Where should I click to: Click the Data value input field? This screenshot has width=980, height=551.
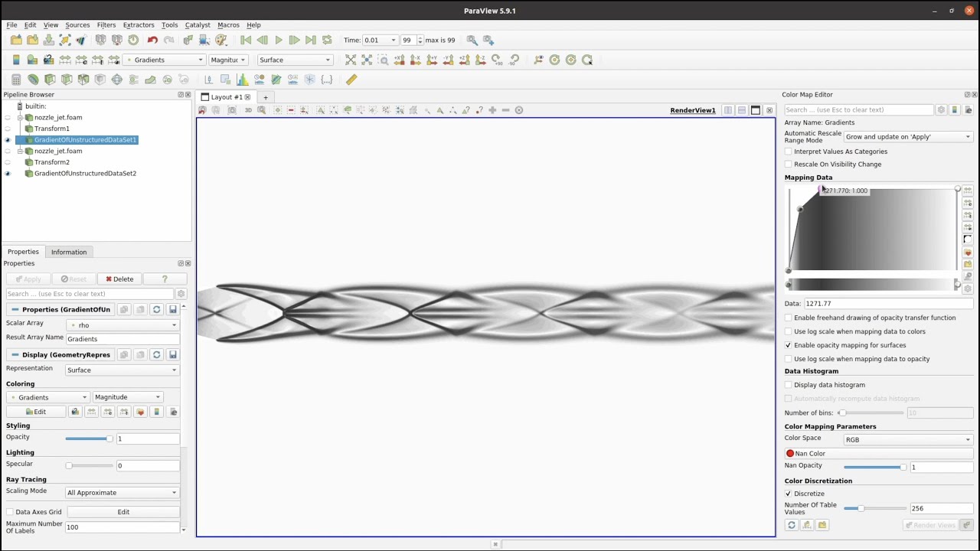tap(888, 304)
